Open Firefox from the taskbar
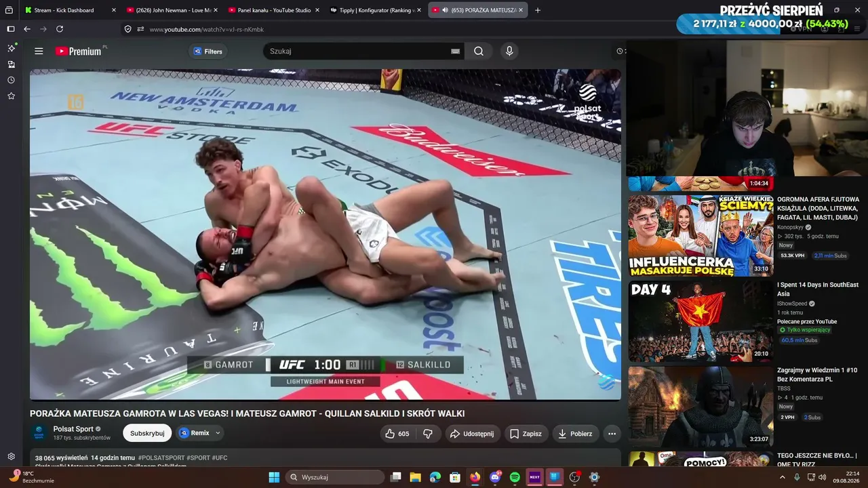The width and height of the screenshot is (868, 488). point(475,477)
